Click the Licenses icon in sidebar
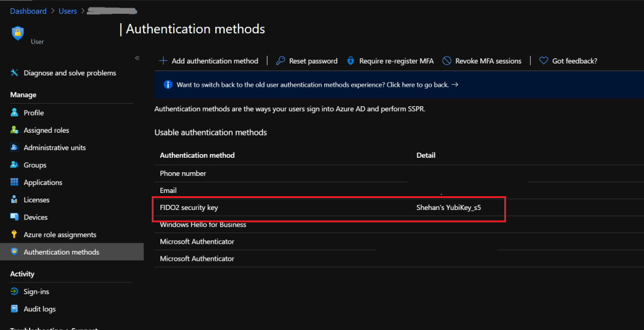This screenshot has width=644, height=330. click(14, 200)
